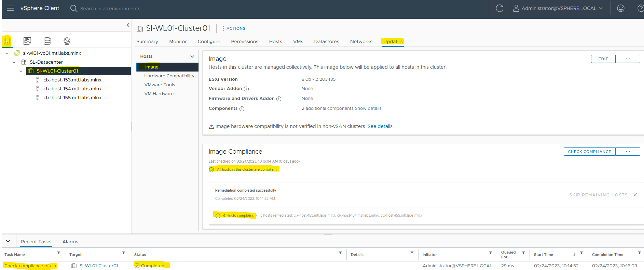The height and width of the screenshot is (270, 644).
Task: Click the search magnifier icon
Action: coord(73,8)
